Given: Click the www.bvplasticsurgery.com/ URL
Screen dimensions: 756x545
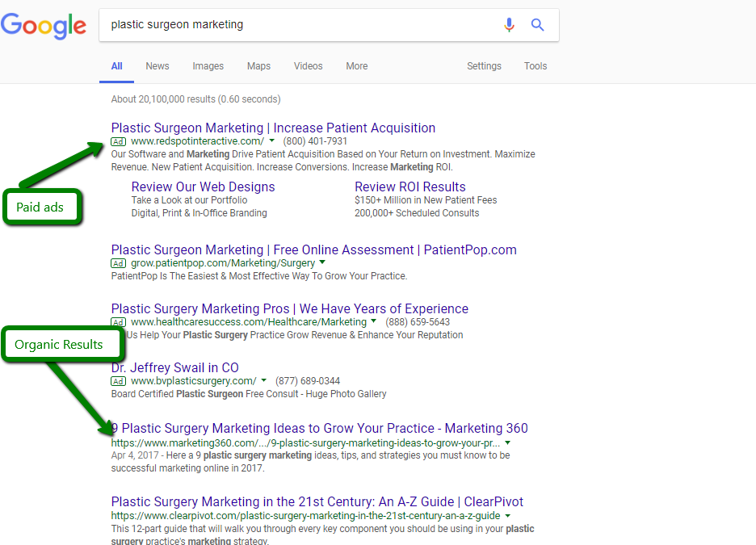Looking at the screenshot, I should coord(193,380).
